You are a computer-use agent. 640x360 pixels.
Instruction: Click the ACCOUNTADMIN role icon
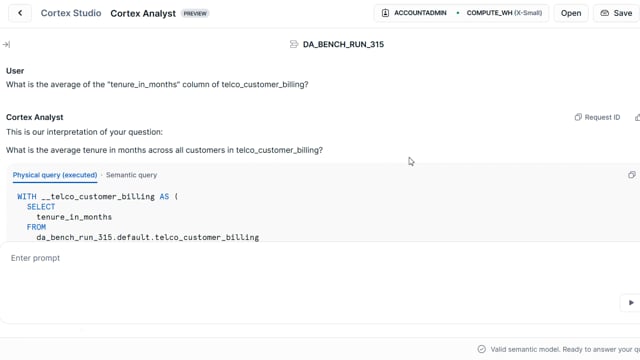click(385, 13)
